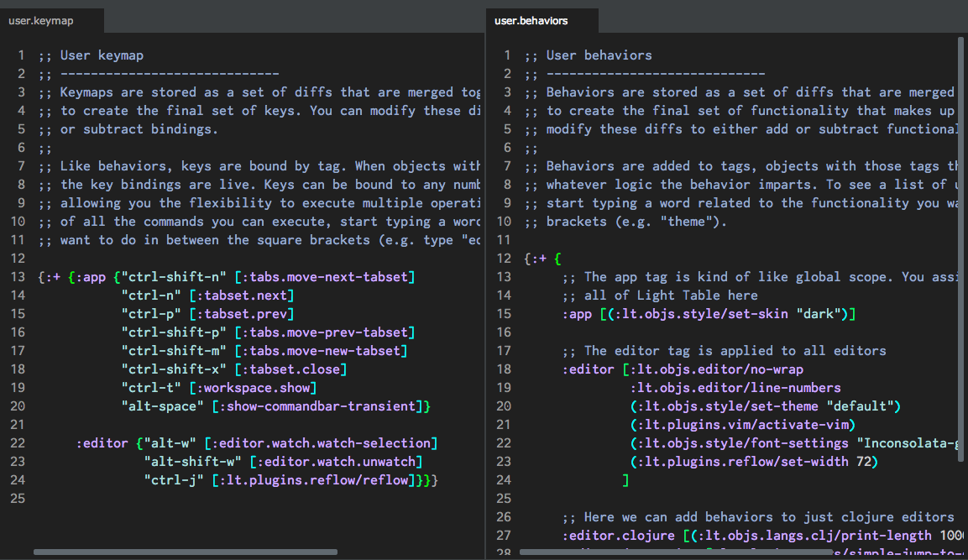This screenshot has height=560, width=968.
Task: Click the horizontal scrollbar in the keymap pane
Action: (185, 552)
